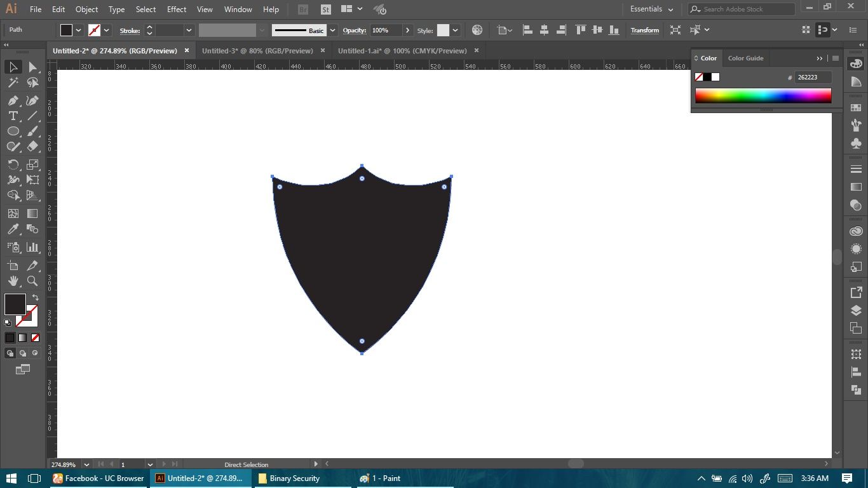868x488 pixels.
Task: Set None fill mode button
Action: (35, 338)
